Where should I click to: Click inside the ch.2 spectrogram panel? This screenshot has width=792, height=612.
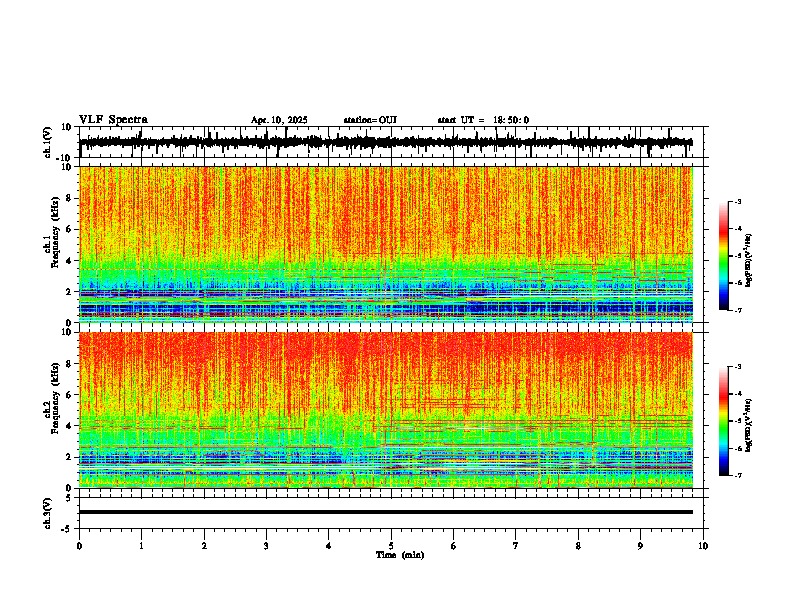pyautogui.click(x=386, y=410)
